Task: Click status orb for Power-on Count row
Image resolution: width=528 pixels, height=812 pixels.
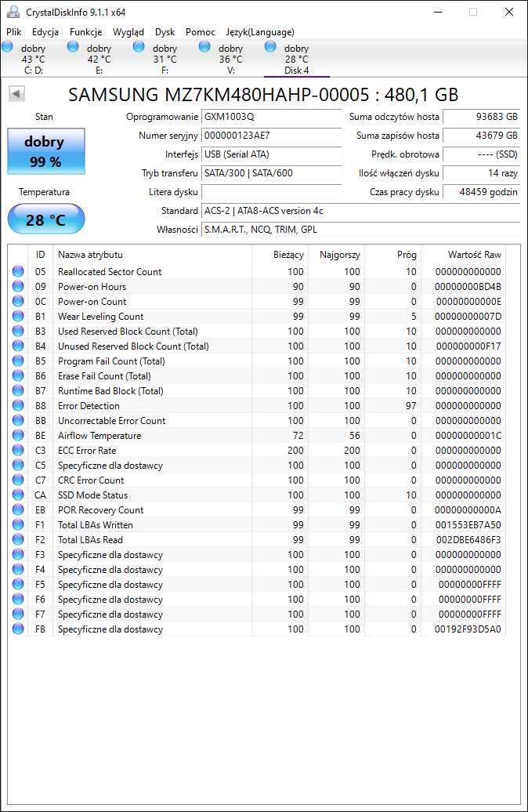Action: 18,302
